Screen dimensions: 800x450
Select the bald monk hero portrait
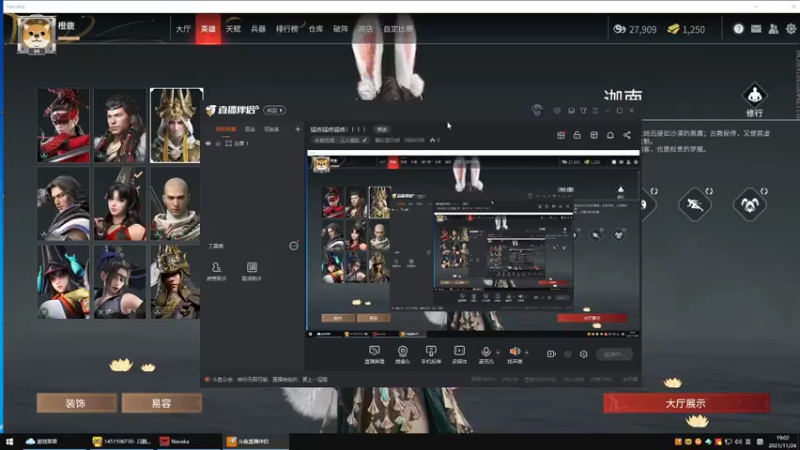176,204
